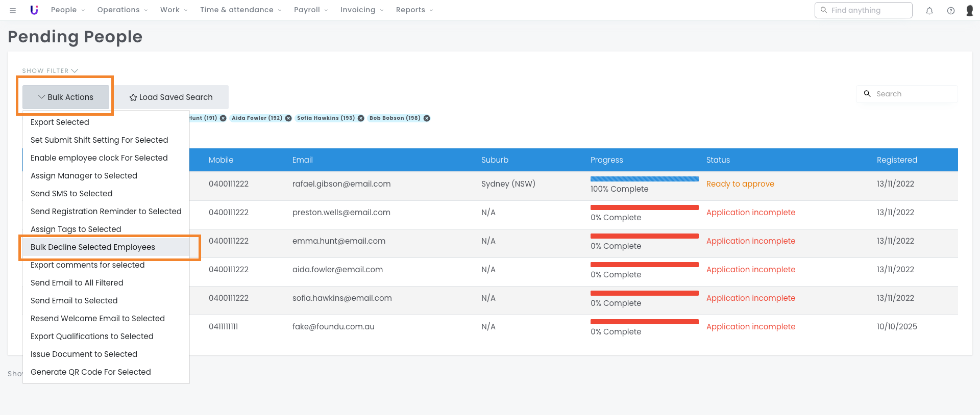This screenshot has height=415, width=980.
Task: Click the Ready to approve status link
Action: pyautogui.click(x=740, y=184)
